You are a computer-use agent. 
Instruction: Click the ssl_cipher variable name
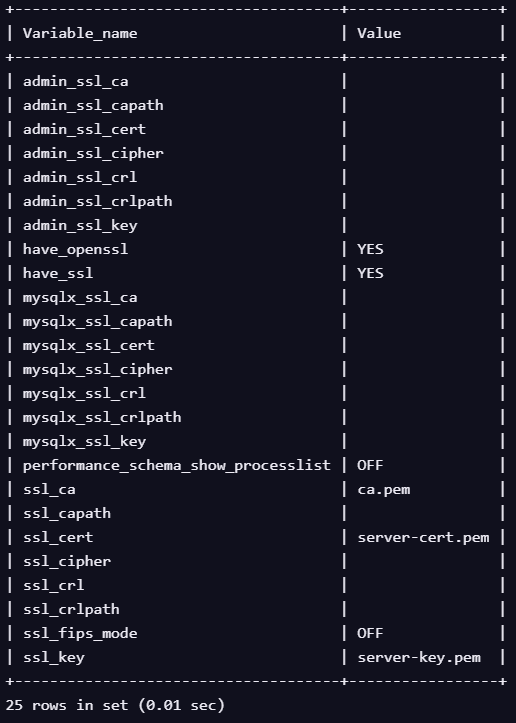(x=67, y=561)
